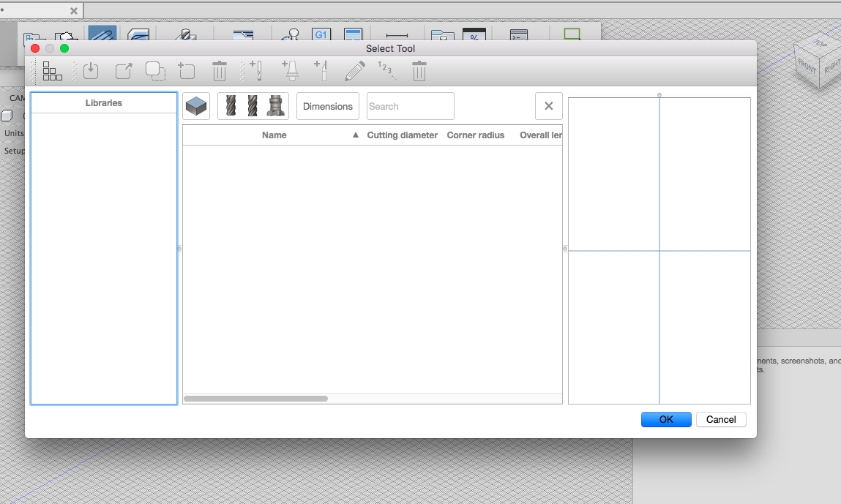Click the horizontal scrollbar in the tool list
841x504 pixels.
click(256, 399)
